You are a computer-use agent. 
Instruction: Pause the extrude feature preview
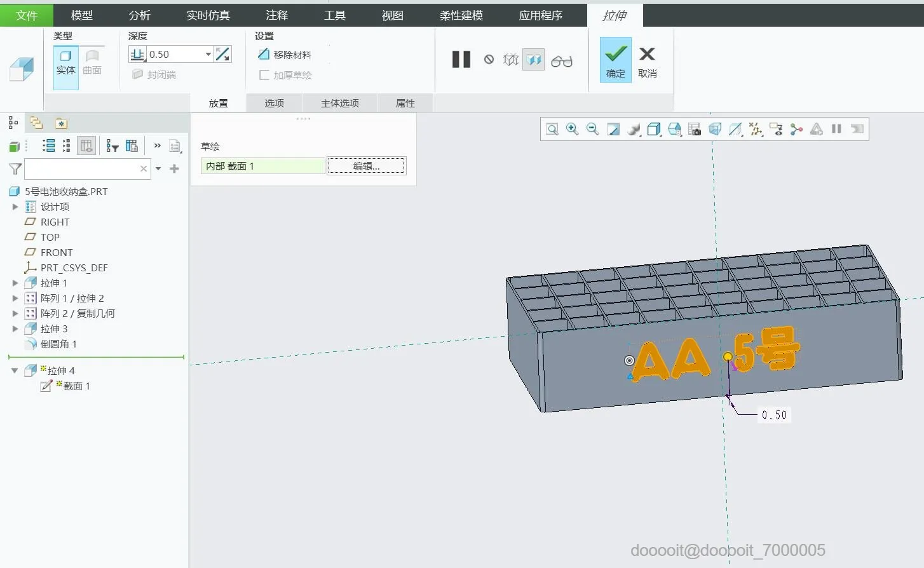point(461,60)
